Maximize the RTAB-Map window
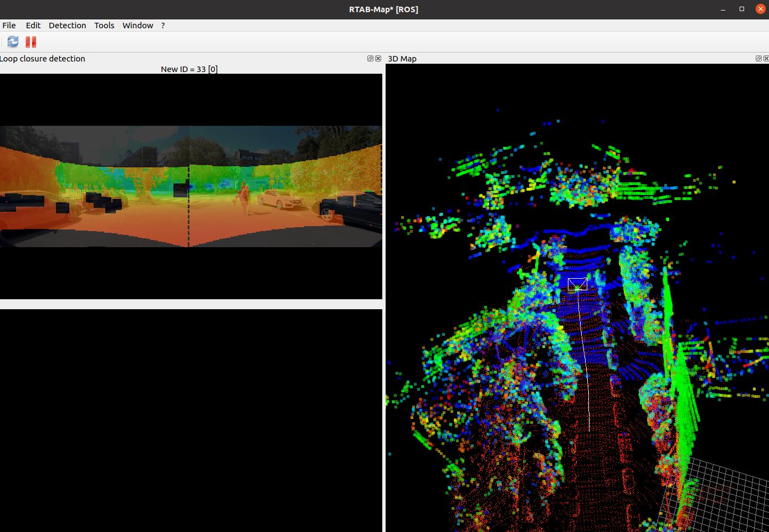The height and width of the screenshot is (532, 769). [x=742, y=9]
